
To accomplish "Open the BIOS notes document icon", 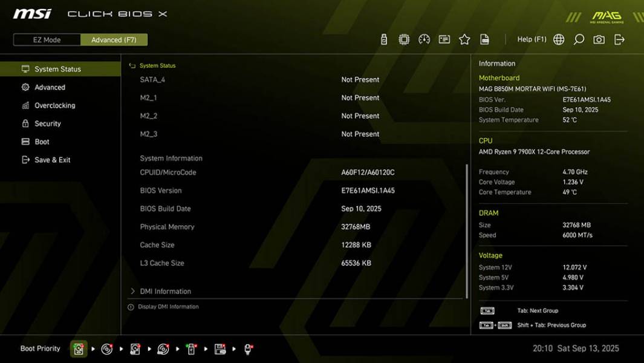I will coord(486,39).
